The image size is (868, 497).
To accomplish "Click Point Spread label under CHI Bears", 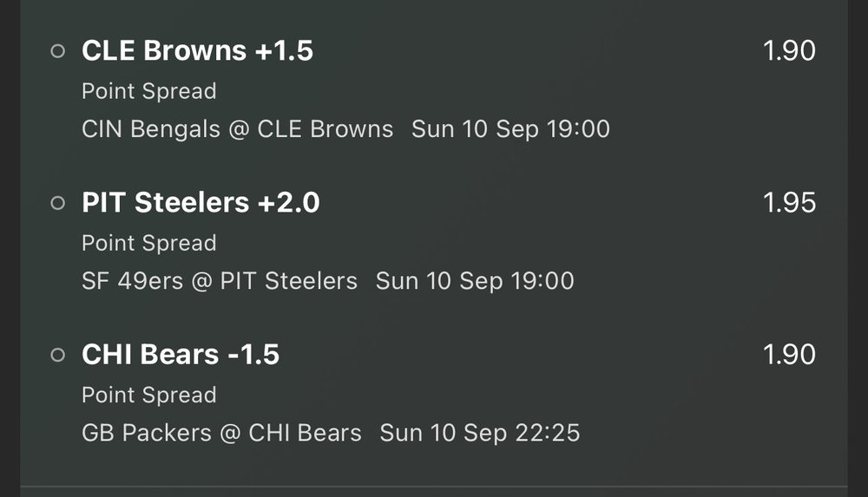I will tap(149, 395).
